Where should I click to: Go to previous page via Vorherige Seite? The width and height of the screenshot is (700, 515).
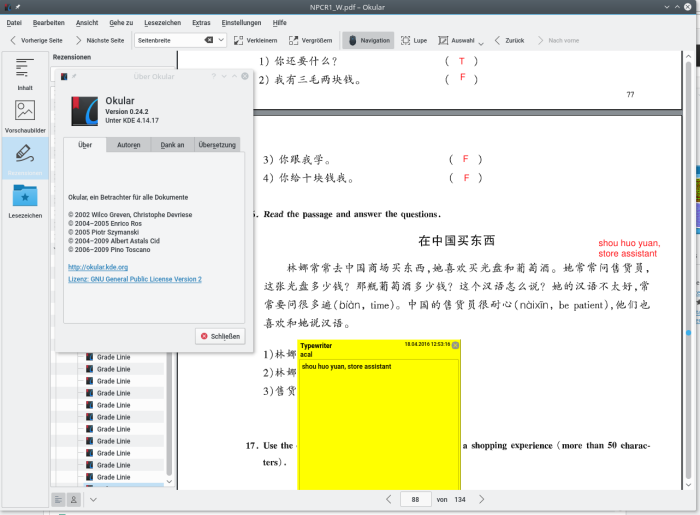click(x=36, y=40)
